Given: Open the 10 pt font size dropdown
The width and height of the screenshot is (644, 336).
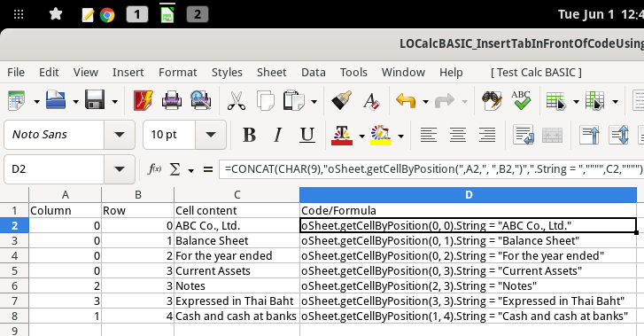Looking at the screenshot, I should pyautogui.click(x=211, y=135).
